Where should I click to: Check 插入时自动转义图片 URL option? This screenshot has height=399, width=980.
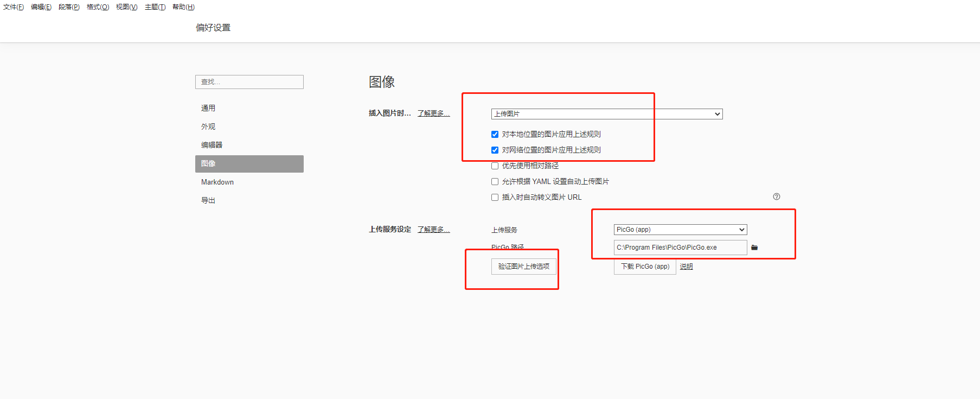point(495,198)
